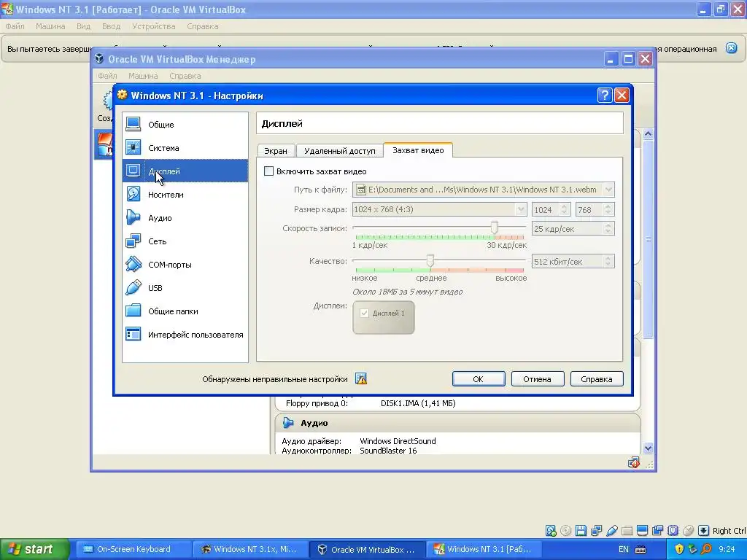This screenshot has height=560, width=747.
Task: Click the mouse integration status icon
Action: (x=688, y=531)
